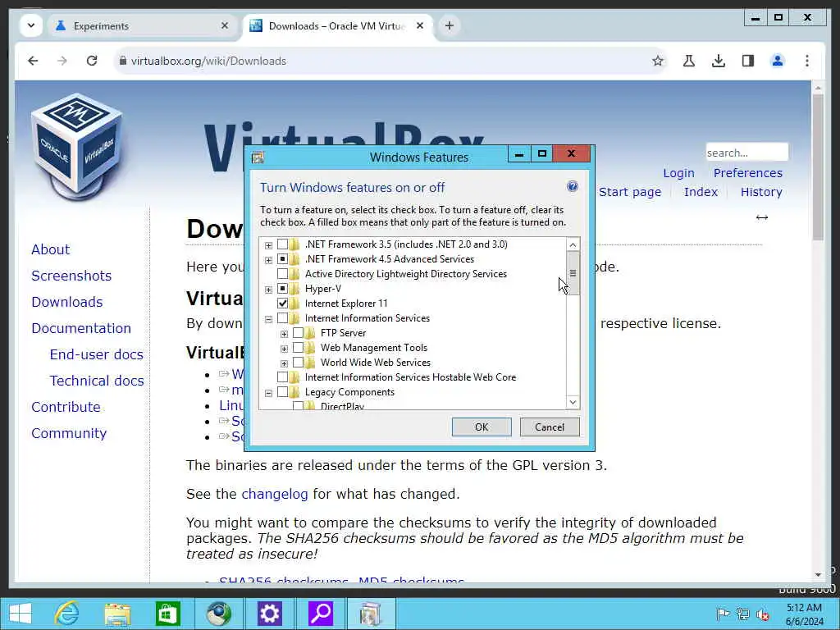This screenshot has height=630, width=840.
Task: Enable the FTP Server checkbox
Action: click(x=298, y=333)
